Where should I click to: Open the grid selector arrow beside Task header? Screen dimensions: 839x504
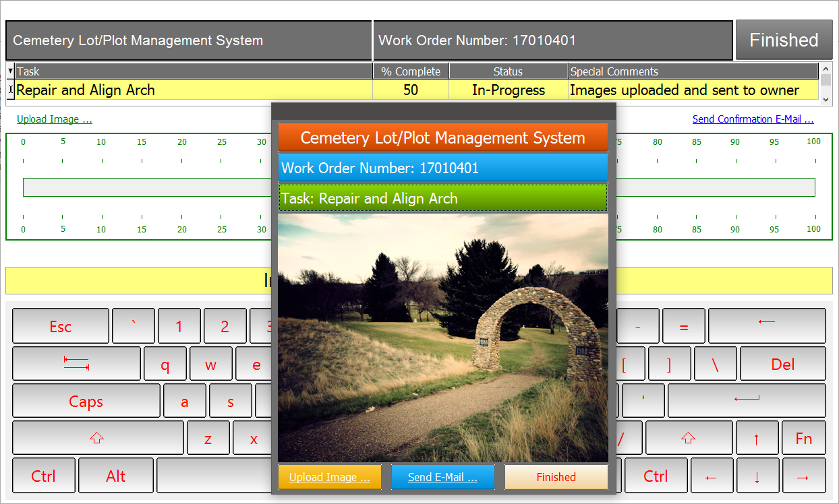pyautogui.click(x=10, y=71)
